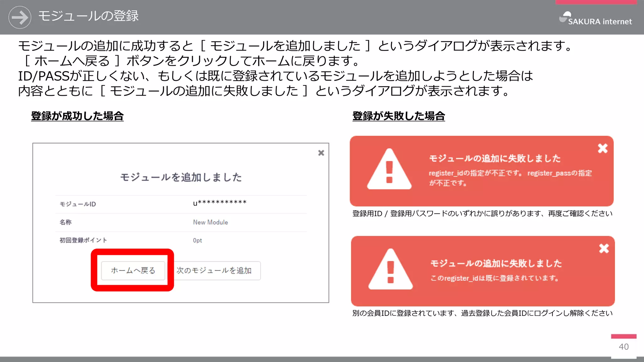Select the 名称 value New Module
This screenshot has width=644, height=362.
tap(210, 222)
